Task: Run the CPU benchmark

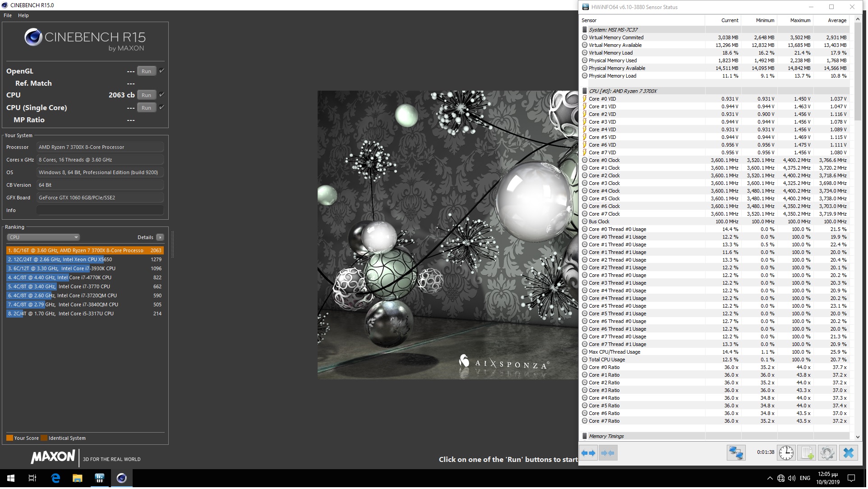Action: (x=147, y=95)
